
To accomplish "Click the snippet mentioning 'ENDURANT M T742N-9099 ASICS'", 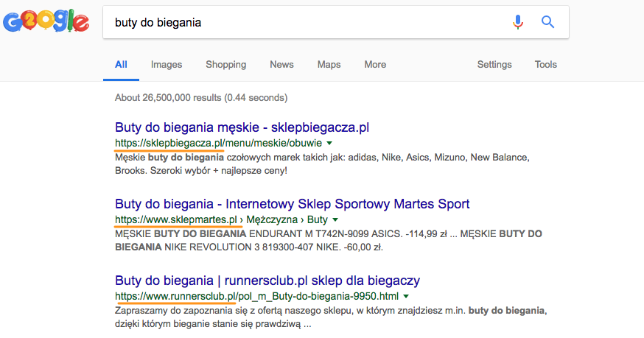I will point(329,240).
